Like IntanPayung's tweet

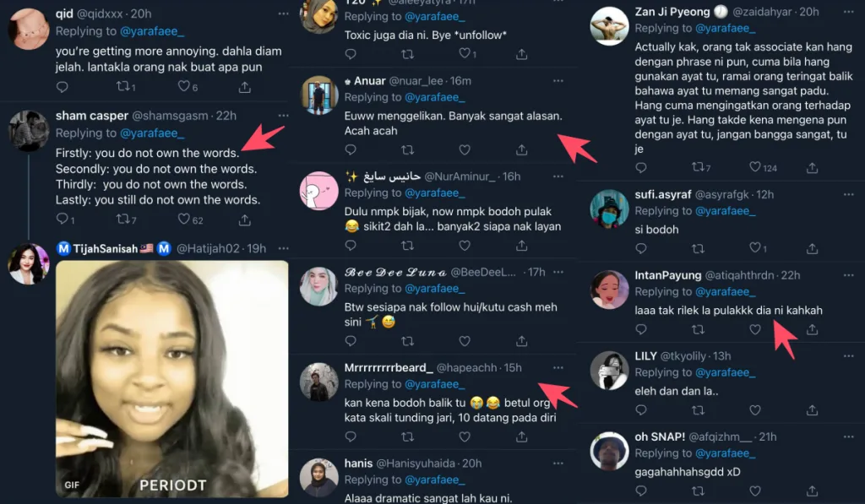click(x=755, y=329)
